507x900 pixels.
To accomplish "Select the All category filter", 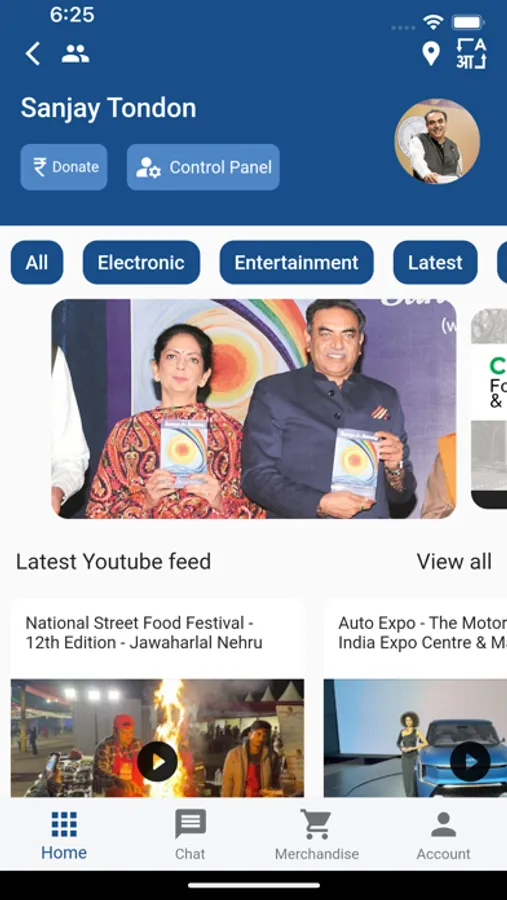I will click(x=37, y=262).
